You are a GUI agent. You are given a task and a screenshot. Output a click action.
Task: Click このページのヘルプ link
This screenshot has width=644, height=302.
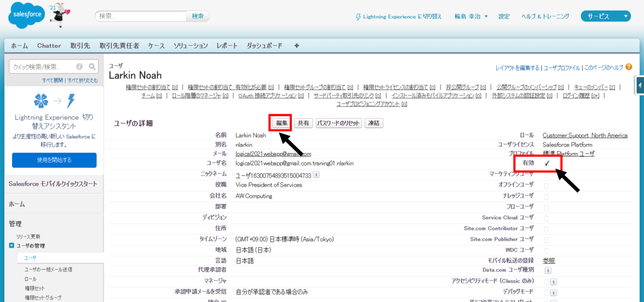[604, 68]
